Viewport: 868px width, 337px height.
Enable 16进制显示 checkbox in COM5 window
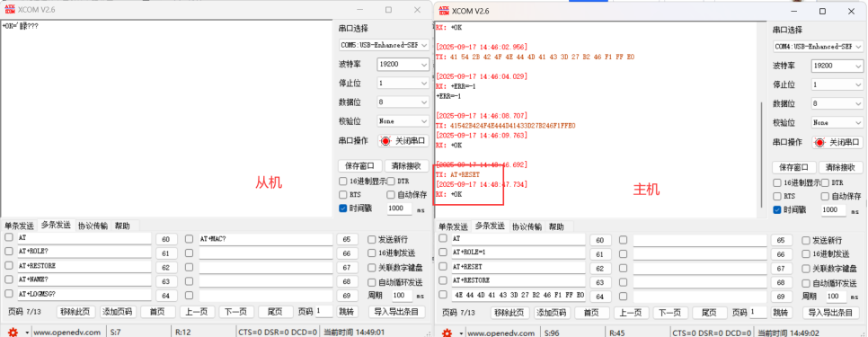point(342,182)
